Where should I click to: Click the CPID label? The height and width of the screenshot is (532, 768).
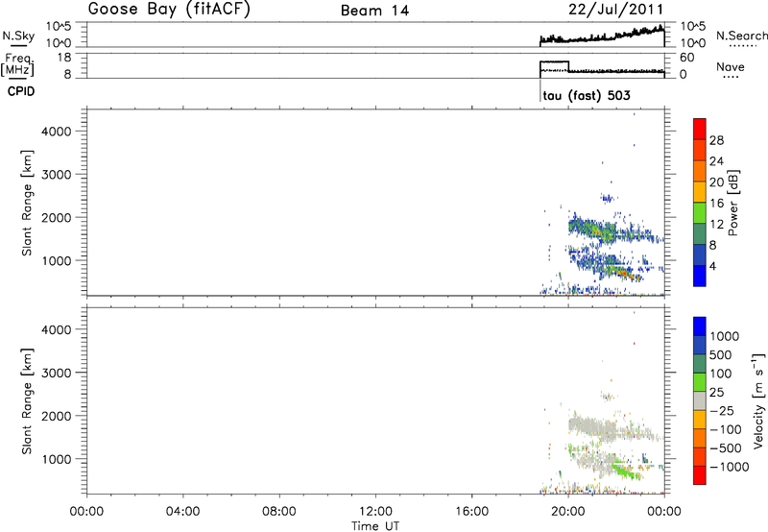click(21, 91)
